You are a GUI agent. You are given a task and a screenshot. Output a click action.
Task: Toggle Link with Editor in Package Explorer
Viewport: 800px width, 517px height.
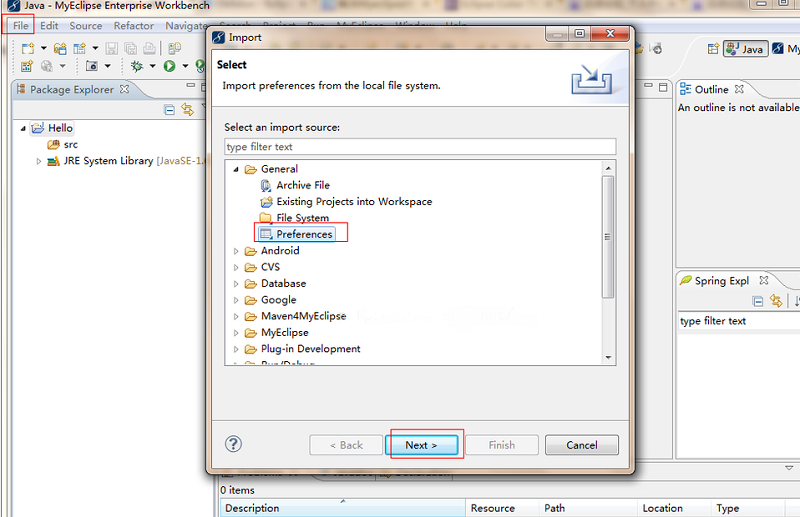coord(188,110)
